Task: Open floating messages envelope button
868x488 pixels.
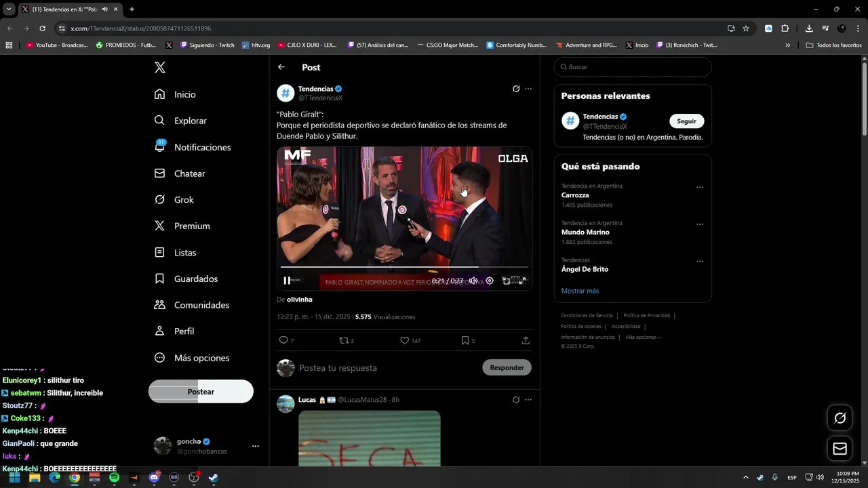Action: click(x=840, y=449)
